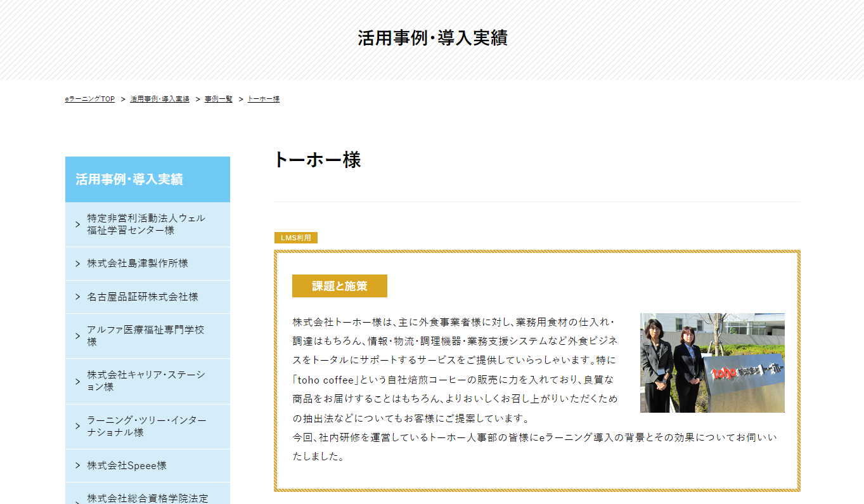Click chevron arrow beside 名古屋品証研株式会社様
The height and width of the screenshot is (504, 864).
77,297
